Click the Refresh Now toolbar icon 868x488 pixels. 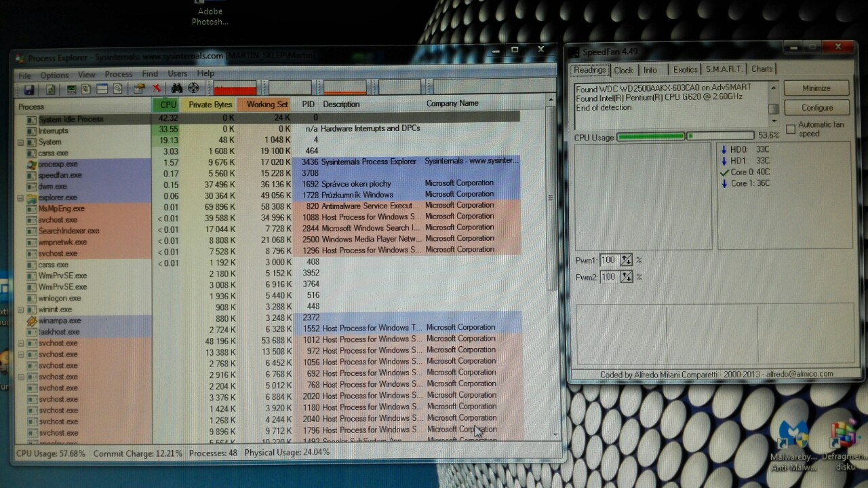[51, 90]
